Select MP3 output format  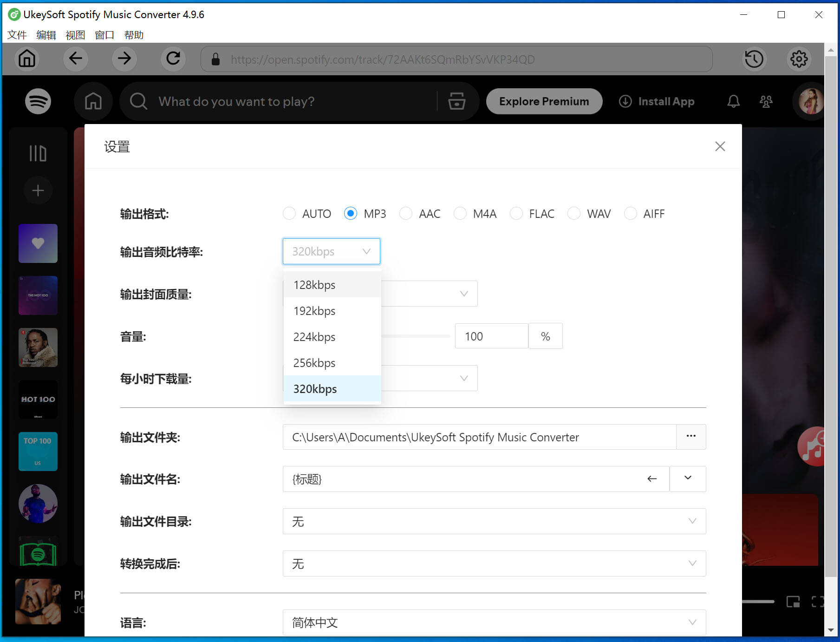[351, 214]
